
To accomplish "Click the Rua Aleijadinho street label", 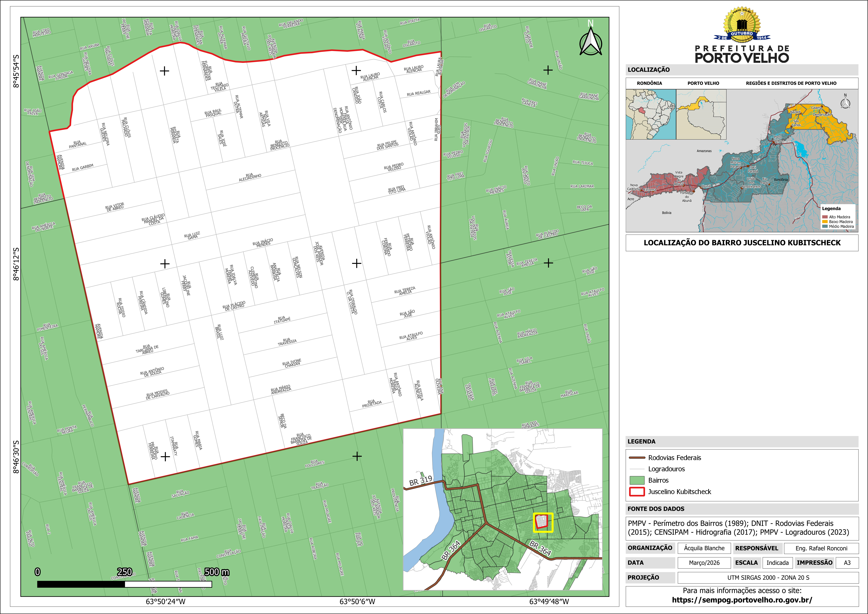I will point(250,177).
